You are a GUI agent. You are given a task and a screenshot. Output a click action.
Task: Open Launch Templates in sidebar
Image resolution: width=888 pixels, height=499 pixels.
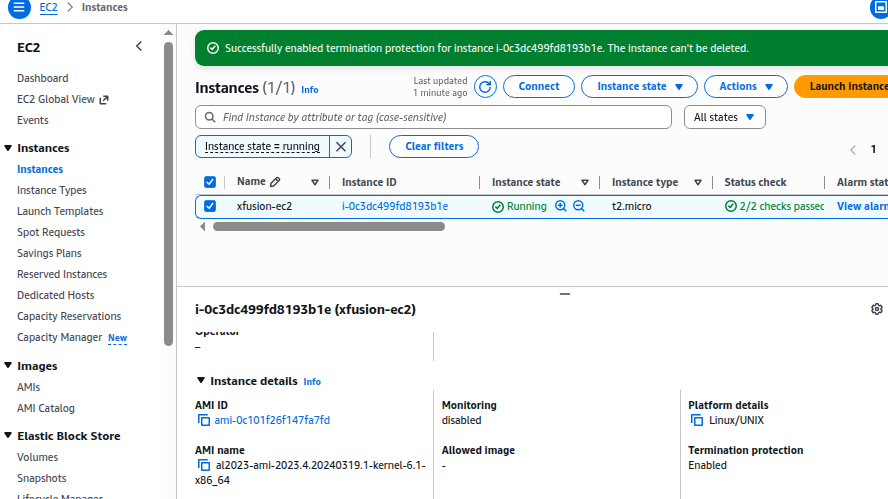[x=60, y=211]
